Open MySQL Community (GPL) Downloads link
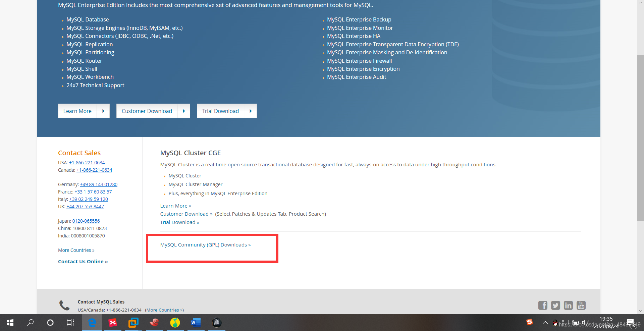Viewport: 644px width, 331px height. pos(205,245)
